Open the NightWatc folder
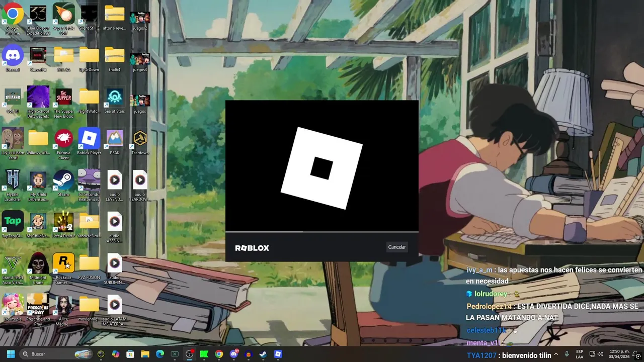Screen dimensions: 644x362 (x=89, y=101)
